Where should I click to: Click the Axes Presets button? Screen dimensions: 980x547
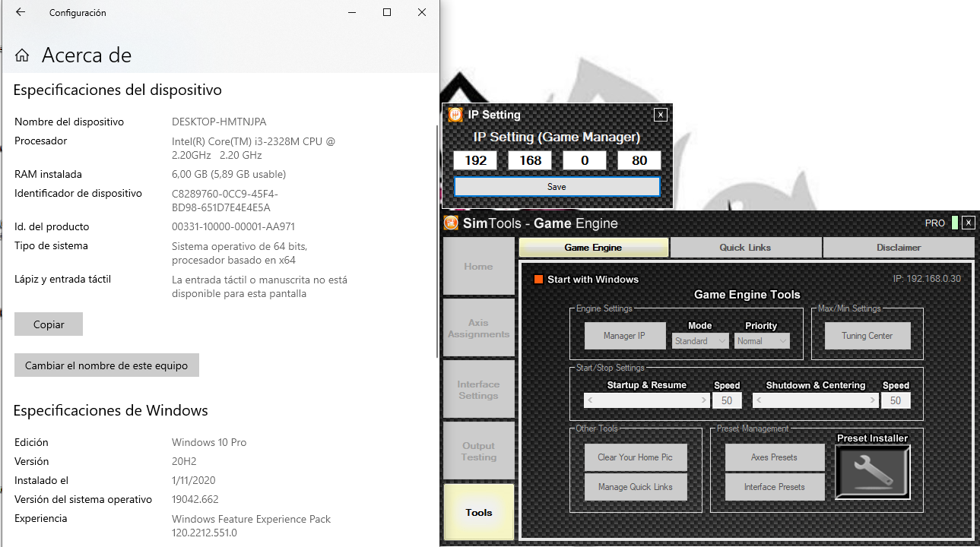point(774,457)
